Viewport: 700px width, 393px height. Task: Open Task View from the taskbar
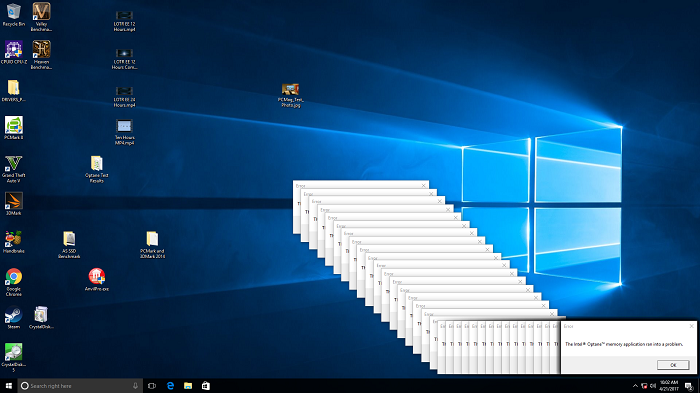(x=152, y=385)
